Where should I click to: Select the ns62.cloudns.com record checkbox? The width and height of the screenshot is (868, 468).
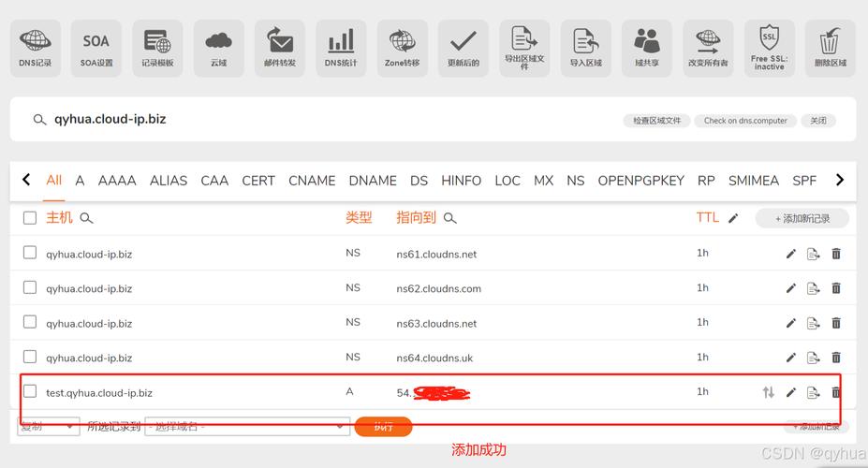pyautogui.click(x=30, y=287)
